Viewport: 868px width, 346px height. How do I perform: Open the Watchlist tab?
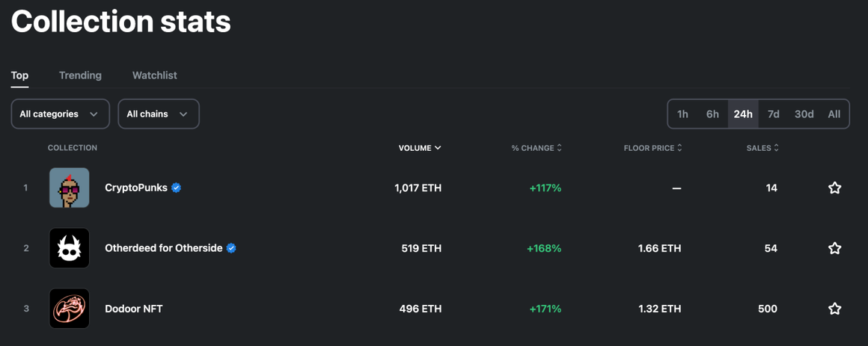pos(154,75)
